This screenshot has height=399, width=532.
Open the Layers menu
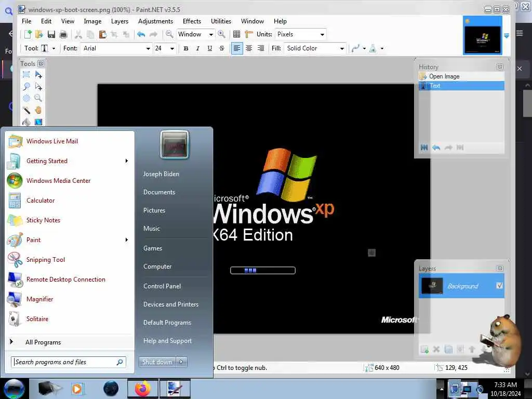120,21
